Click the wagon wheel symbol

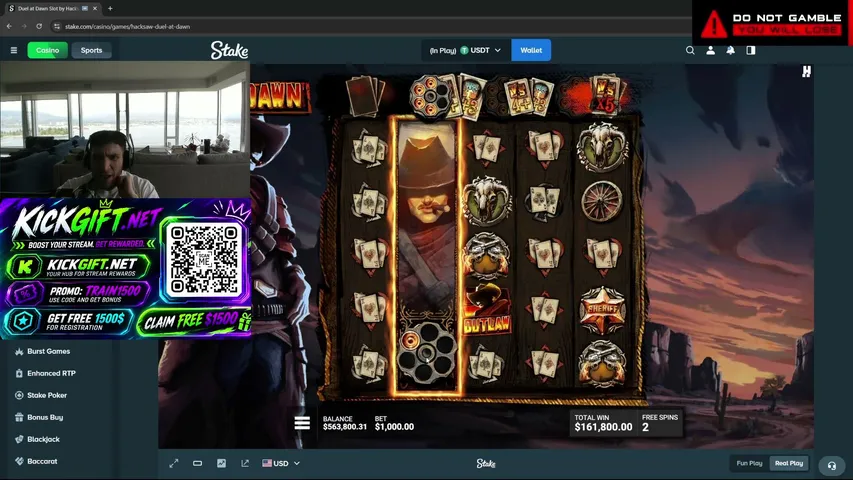point(601,201)
